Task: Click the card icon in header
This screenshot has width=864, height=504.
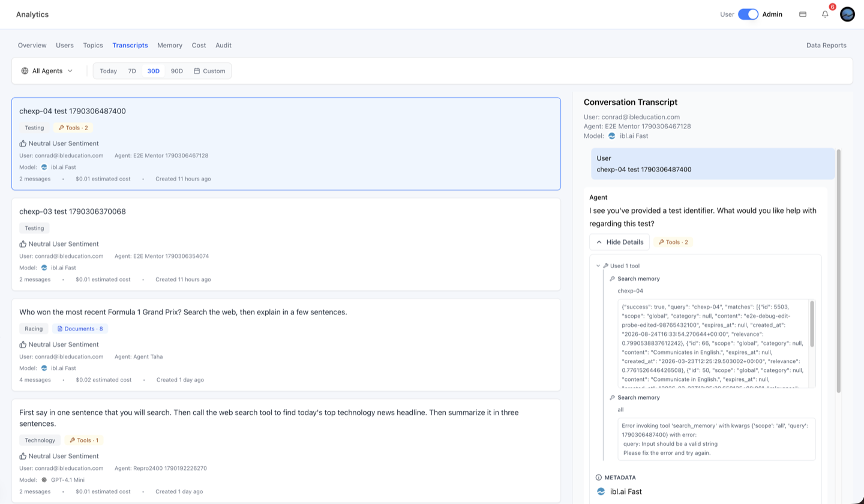Action: point(803,14)
